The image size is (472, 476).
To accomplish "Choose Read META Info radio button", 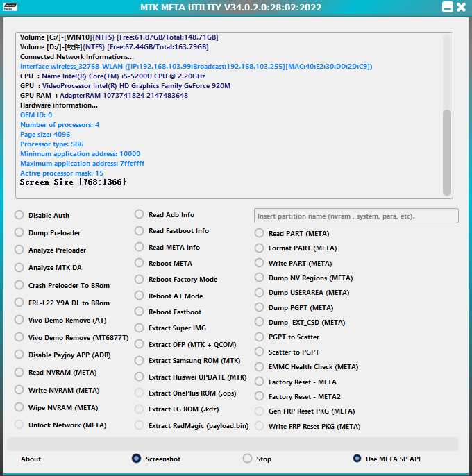I will pos(139,247).
